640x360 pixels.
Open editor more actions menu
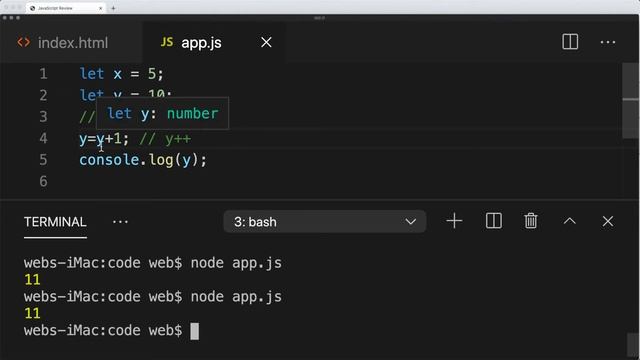click(608, 42)
